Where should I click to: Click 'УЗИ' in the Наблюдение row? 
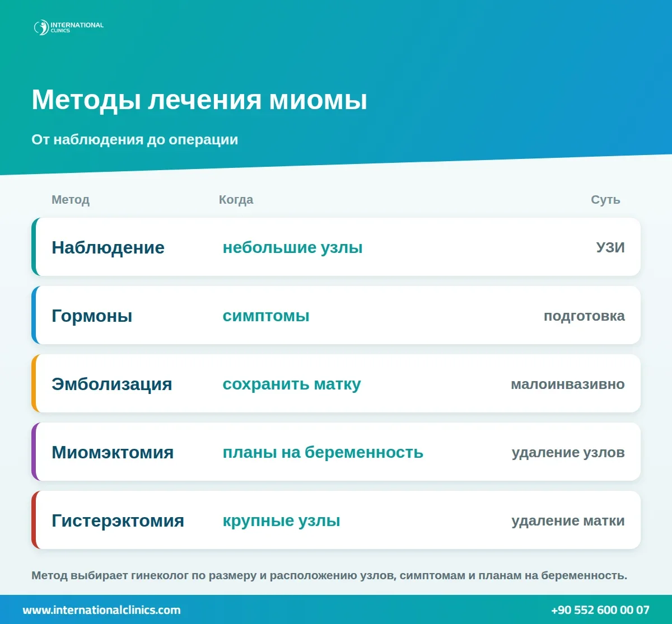point(610,247)
